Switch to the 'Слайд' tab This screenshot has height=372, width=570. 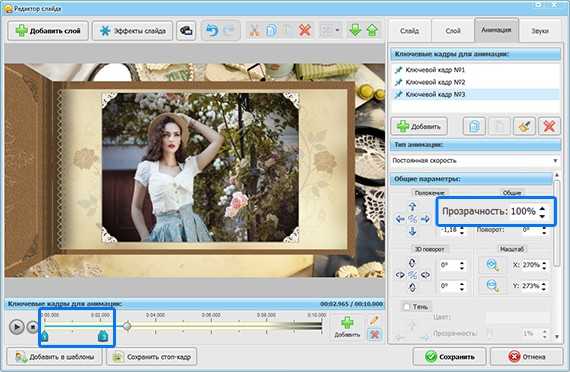tap(410, 31)
